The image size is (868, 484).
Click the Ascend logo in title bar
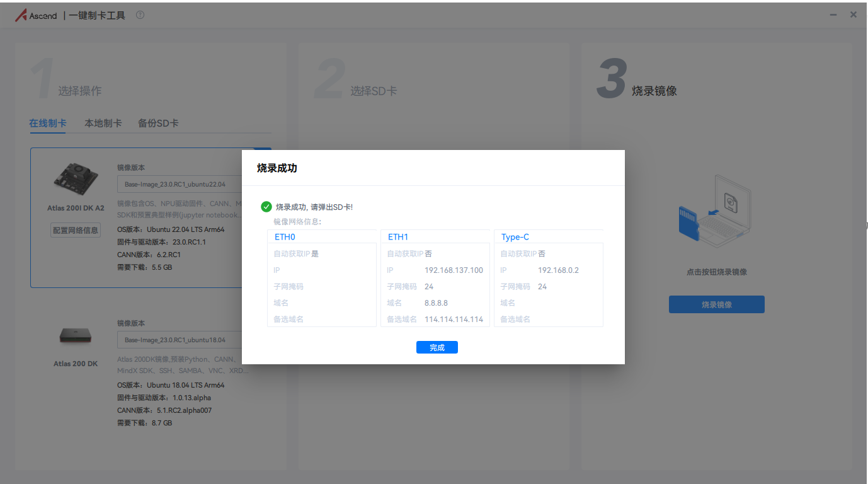(36, 15)
